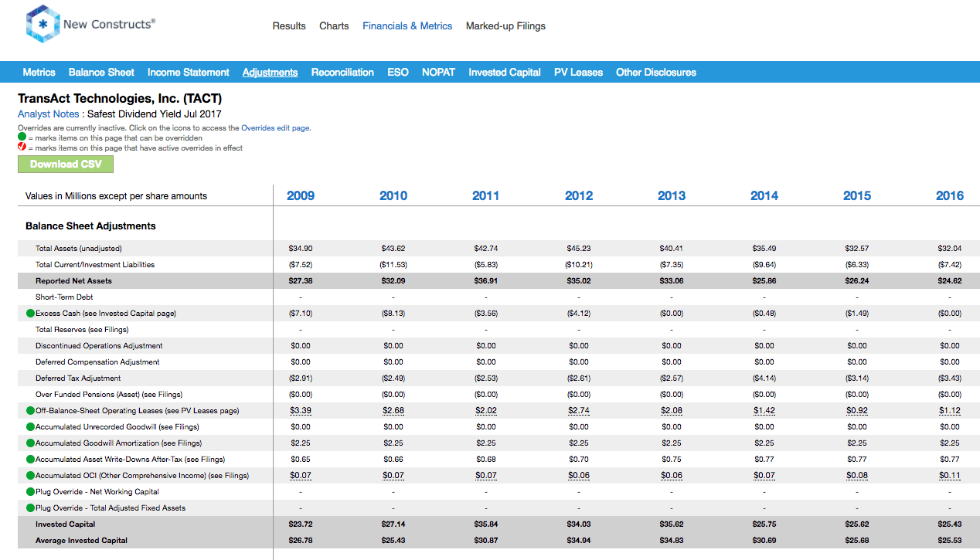Open the PV Leases tab

[x=578, y=73]
